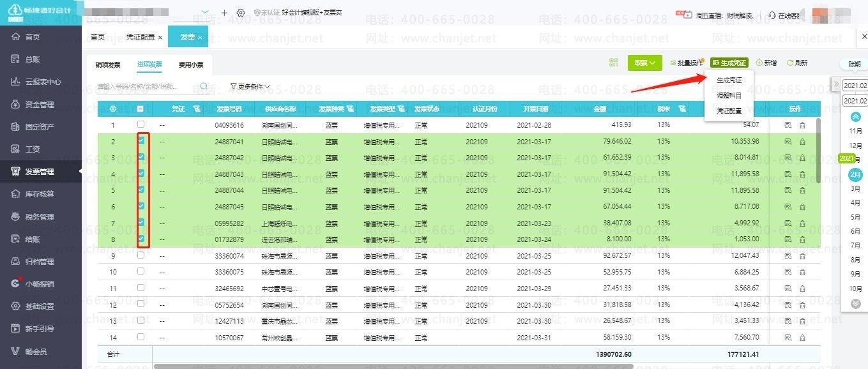868x369 pixels.
Task: Open 固定资产 module in the sidebar
Action: 41,126
